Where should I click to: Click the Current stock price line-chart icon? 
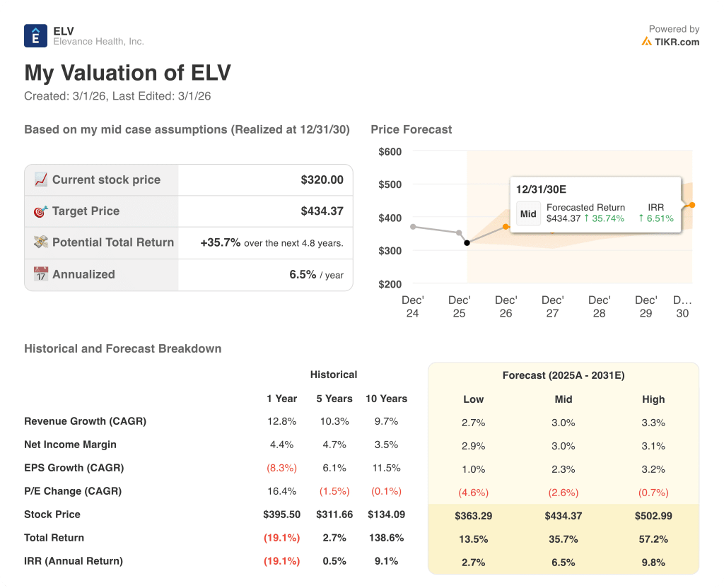[x=41, y=180]
